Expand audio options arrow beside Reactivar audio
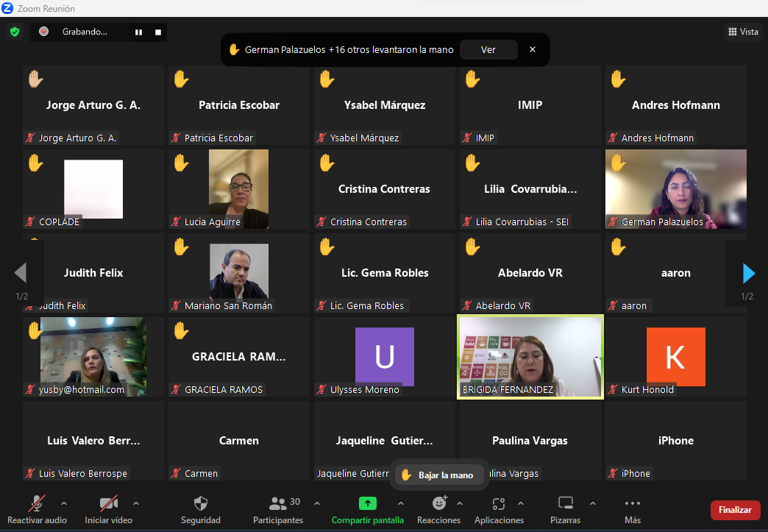768x532 pixels. 63,503
